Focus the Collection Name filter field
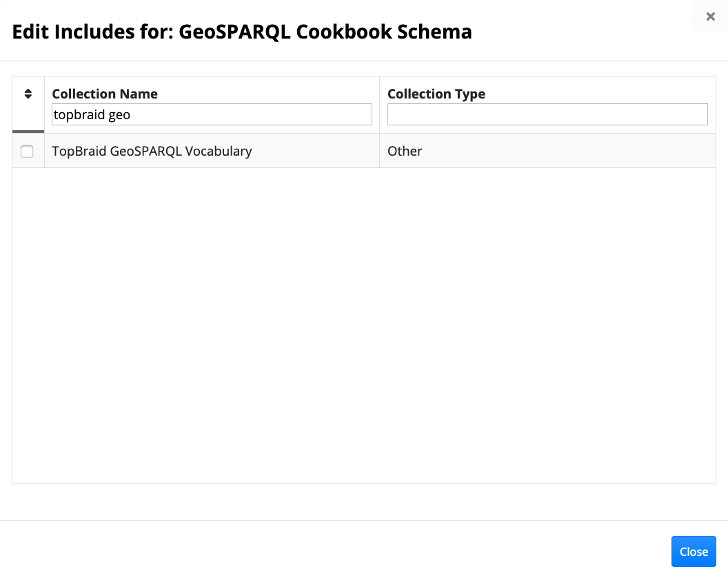Screen dimensions: 728x580 (x=212, y=114)
